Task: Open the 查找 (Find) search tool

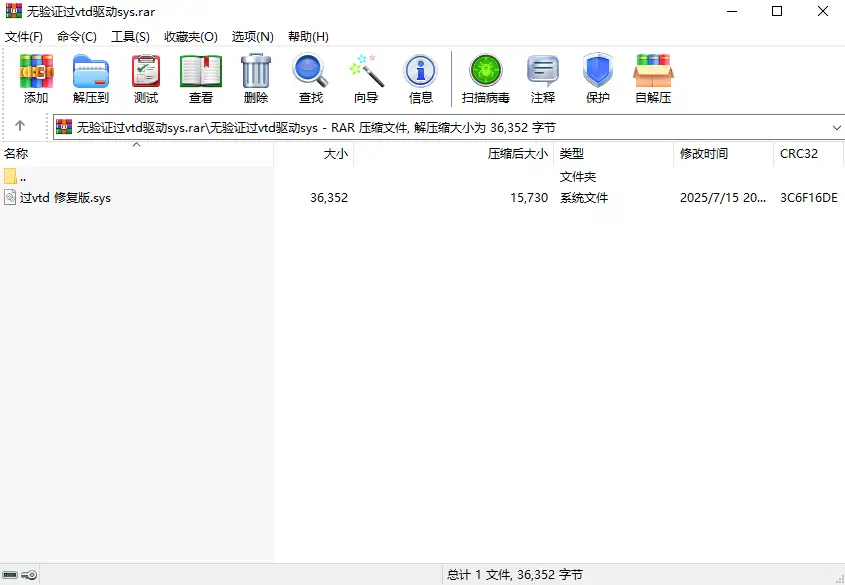Action: [310, 78]
